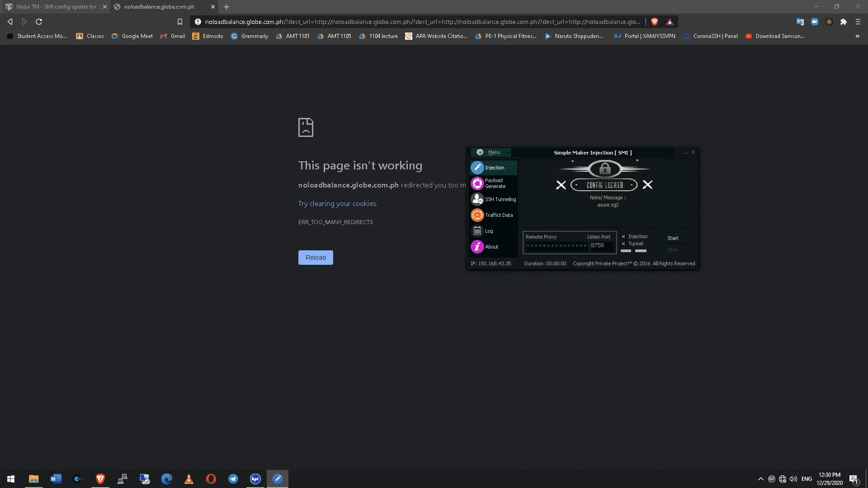Click the CONFIG LOCKED badge
Image resolution: width=868 pixels, height=488 pixels.
pos(604,185)
